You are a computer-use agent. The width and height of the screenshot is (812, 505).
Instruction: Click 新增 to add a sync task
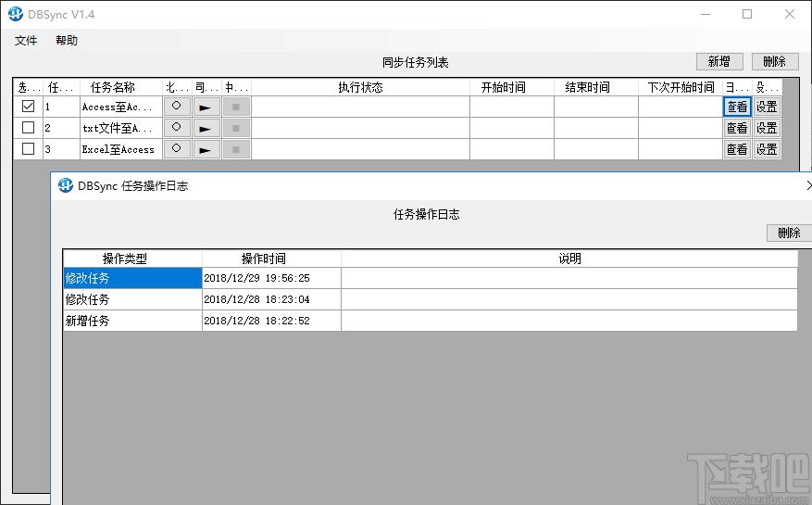(x=719, y=62)
